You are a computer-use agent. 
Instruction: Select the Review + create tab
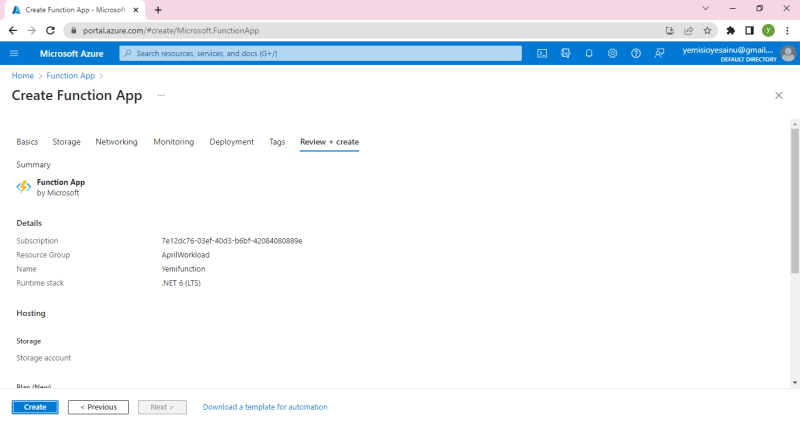(329, 142)
